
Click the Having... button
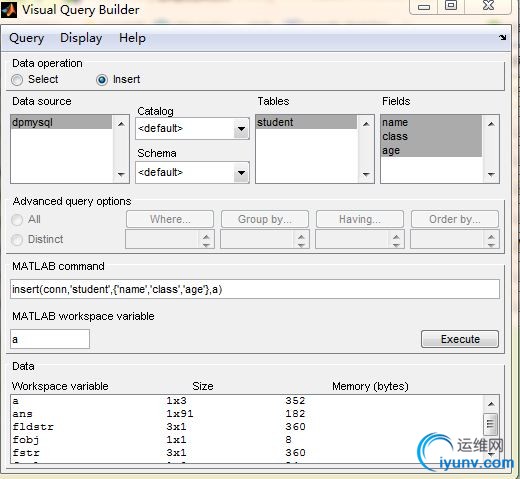click(x=360, y=219)
